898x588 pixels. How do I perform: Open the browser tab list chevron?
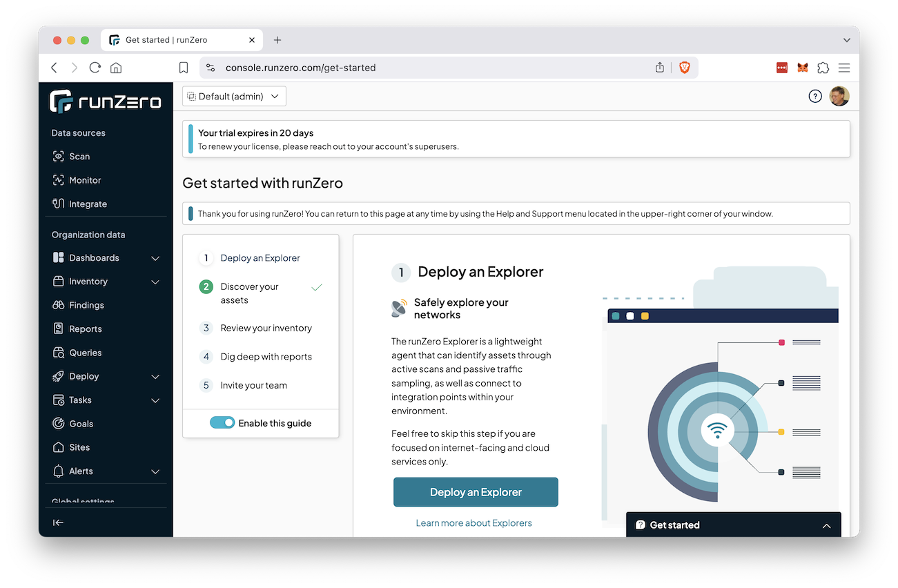coord(847,40)
